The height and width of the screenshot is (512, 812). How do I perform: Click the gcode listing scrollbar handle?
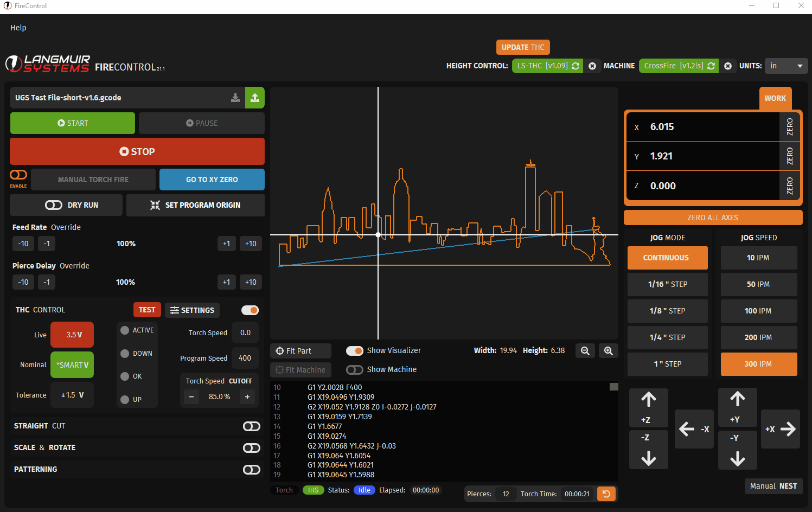(x=614, y=387)
